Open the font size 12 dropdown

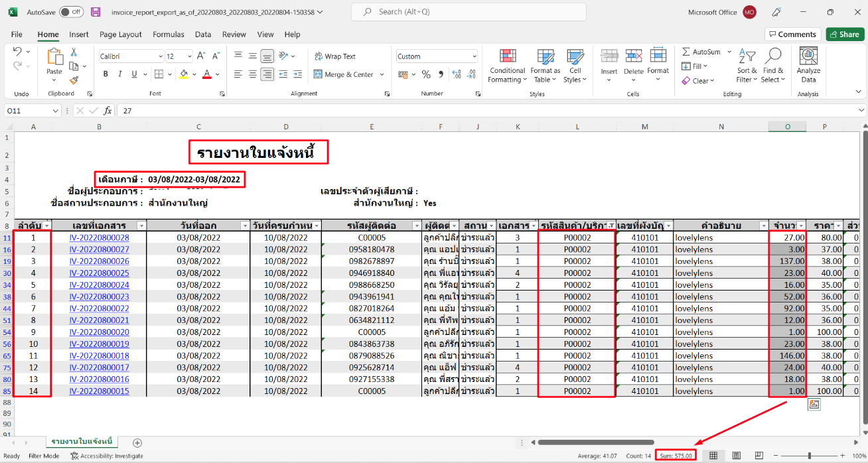(189, 56)
